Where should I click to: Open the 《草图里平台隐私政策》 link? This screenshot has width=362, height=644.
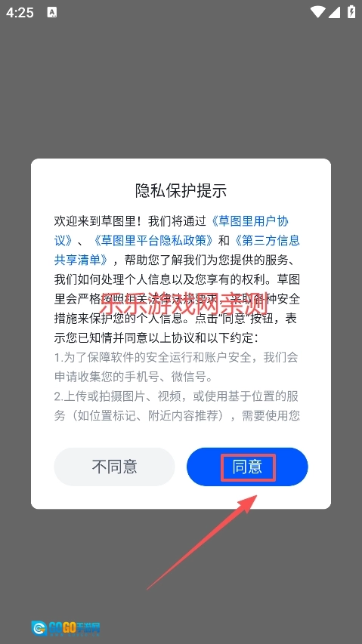click(x=153, y=240)
